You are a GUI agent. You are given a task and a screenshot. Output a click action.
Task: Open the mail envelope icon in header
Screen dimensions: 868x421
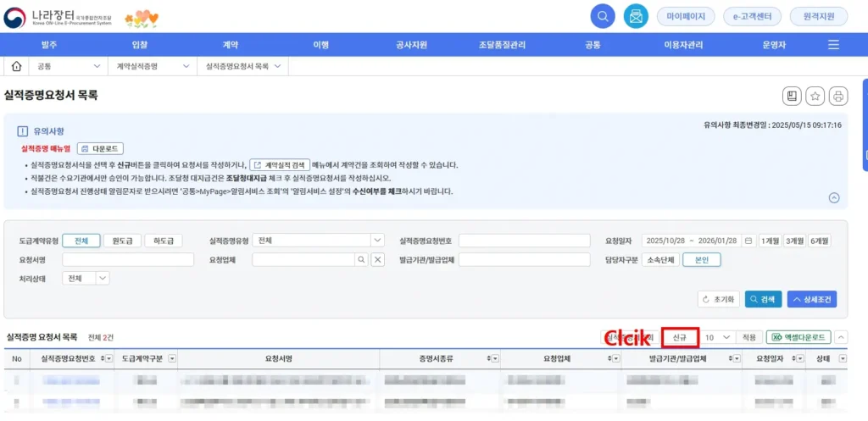tap(635, 16)
